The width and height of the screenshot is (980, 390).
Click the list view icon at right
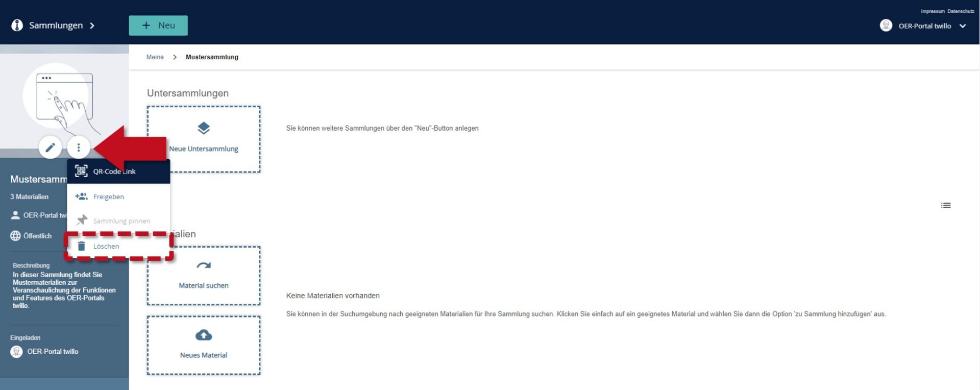point(946,205)
